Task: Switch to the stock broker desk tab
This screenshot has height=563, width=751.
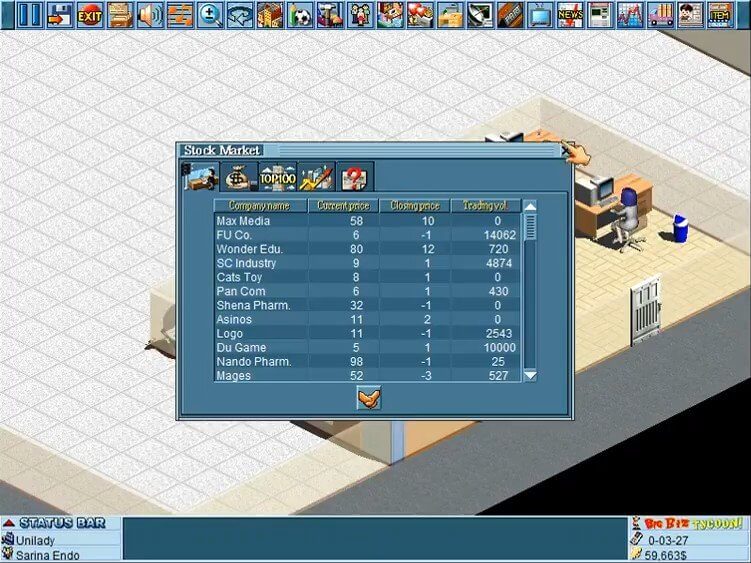Action: tap(200, 177)
